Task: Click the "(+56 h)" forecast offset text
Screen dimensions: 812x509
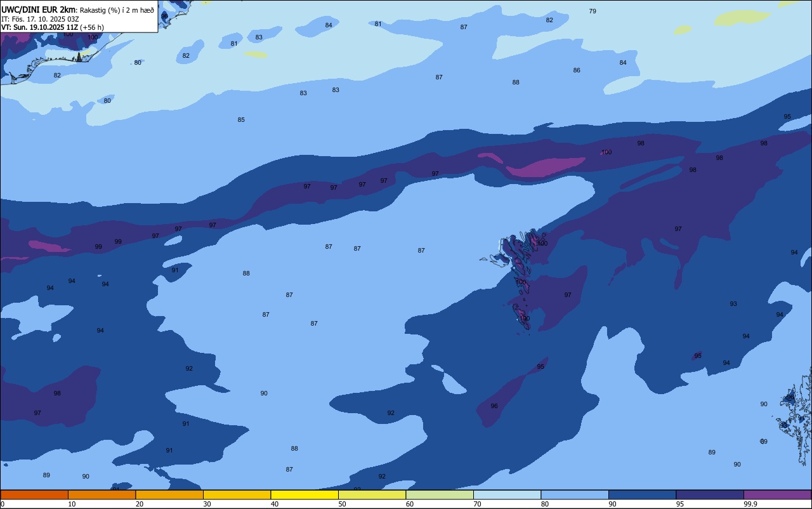Action: 92,27
